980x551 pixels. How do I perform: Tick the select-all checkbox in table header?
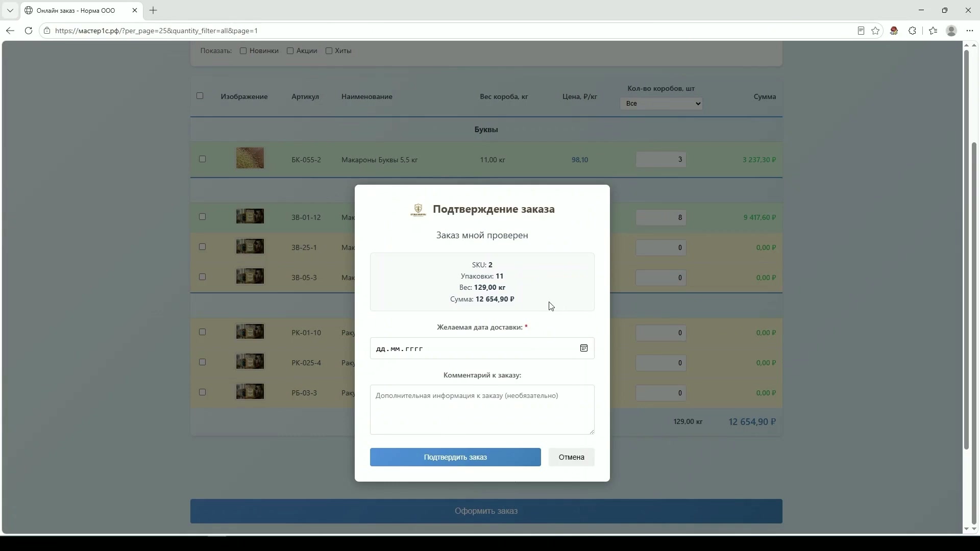200,95
